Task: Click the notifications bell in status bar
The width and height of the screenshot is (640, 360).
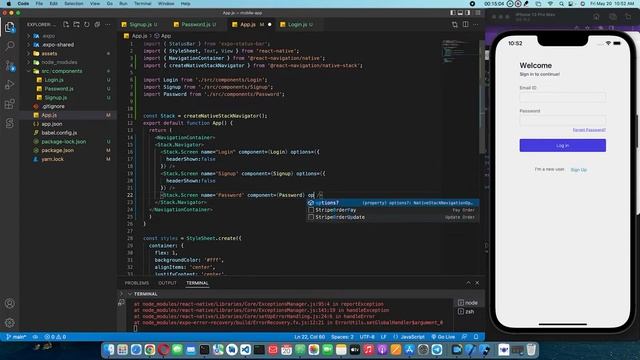Action: click(476, 337)
